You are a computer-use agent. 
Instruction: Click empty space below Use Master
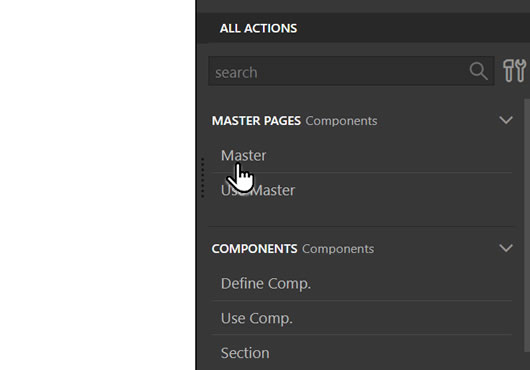coord(362,216)
